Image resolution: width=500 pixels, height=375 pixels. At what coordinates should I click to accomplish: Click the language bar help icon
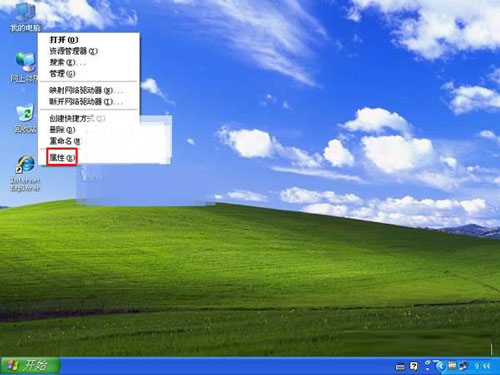coord(414,366)
